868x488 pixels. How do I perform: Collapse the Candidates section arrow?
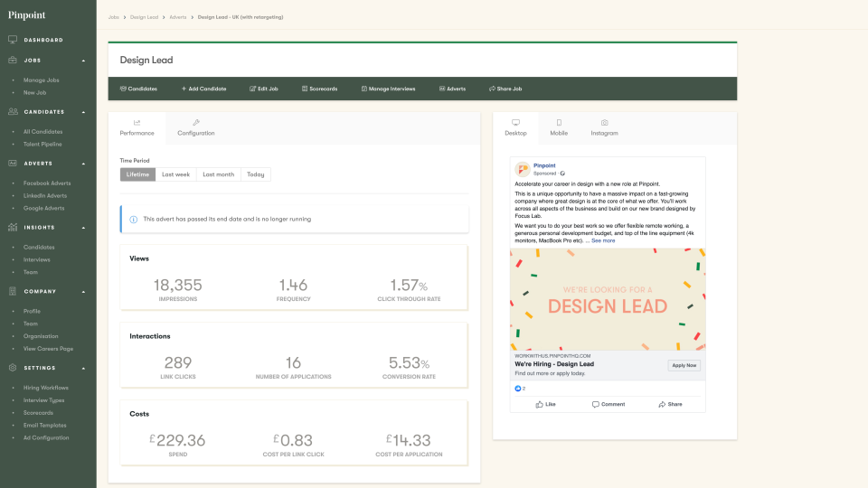click(x=83, y=112)
